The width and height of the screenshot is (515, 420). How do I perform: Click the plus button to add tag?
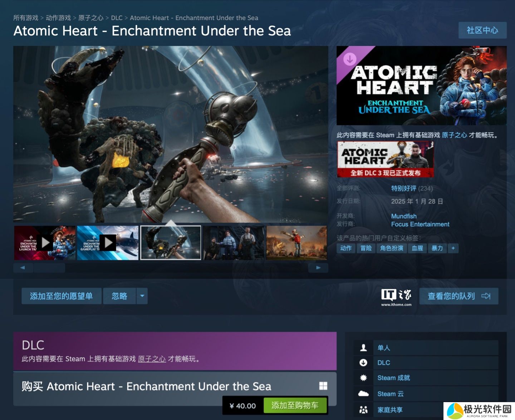click(453, 248)
